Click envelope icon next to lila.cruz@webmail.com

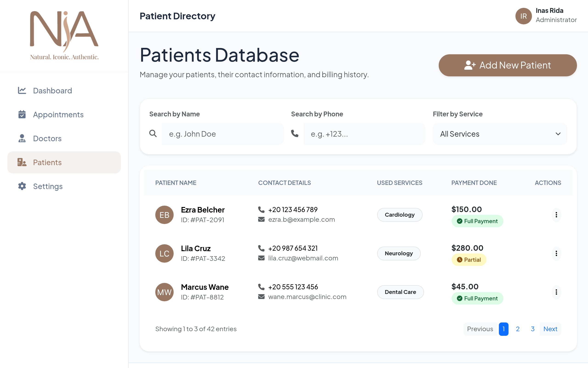(x=261, y=258)
